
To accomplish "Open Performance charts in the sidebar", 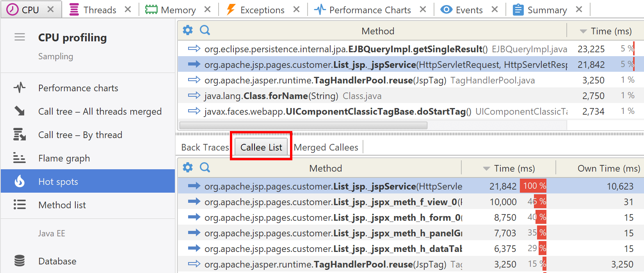I will pyautogui.click(x=88, y=88).
